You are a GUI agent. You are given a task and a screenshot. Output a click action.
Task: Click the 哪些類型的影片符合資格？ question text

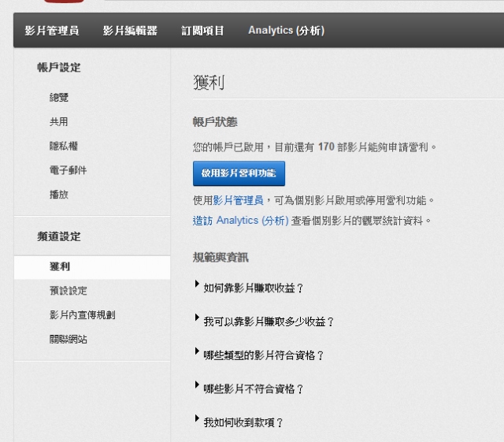coord(264,355)
